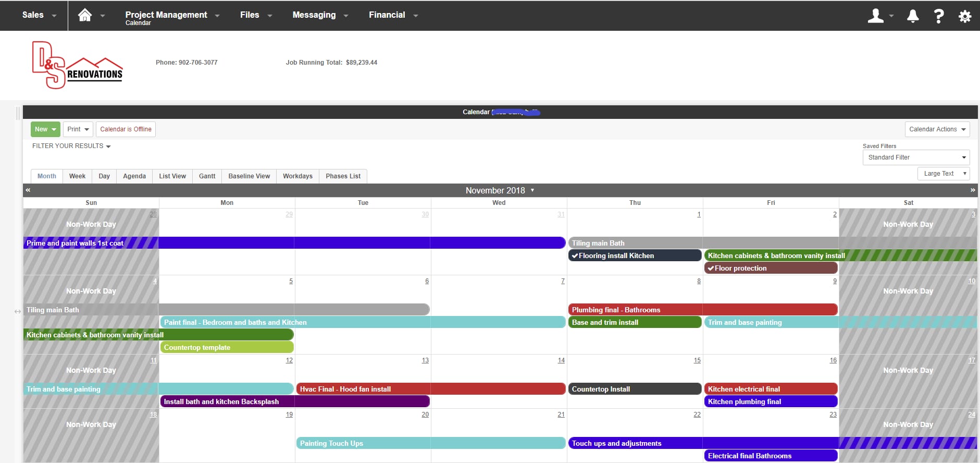Image resolution: width=980 pixels, height=463 pixels.
Task: Click Calendar is Offline button
Action: [126, 129]
